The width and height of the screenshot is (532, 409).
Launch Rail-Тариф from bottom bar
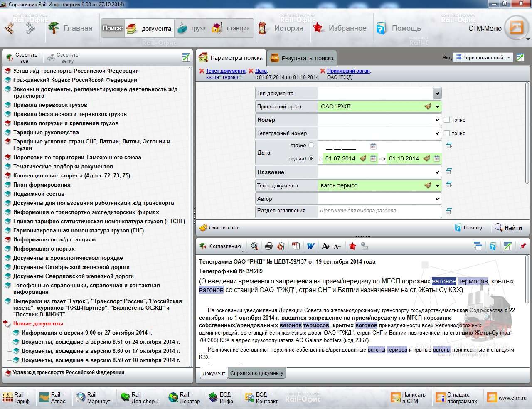tap(16, 398)
